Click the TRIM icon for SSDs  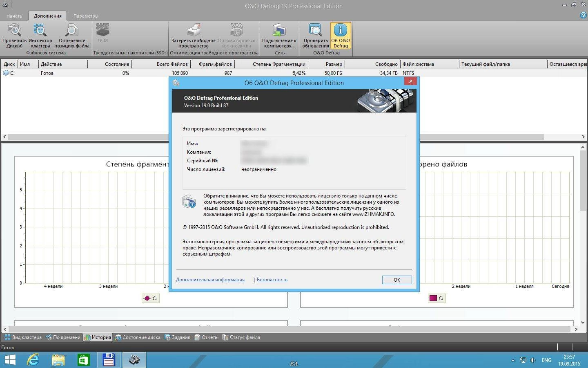point(102,33)
